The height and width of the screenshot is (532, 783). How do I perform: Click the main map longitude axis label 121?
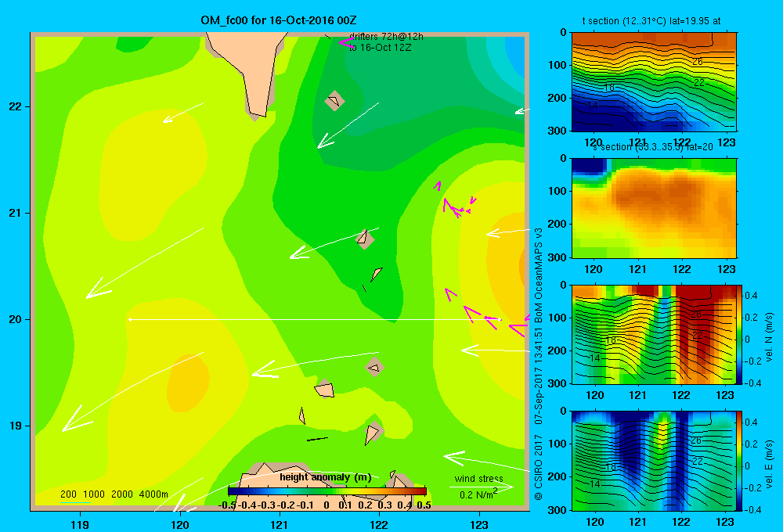[x=280, y=524]
